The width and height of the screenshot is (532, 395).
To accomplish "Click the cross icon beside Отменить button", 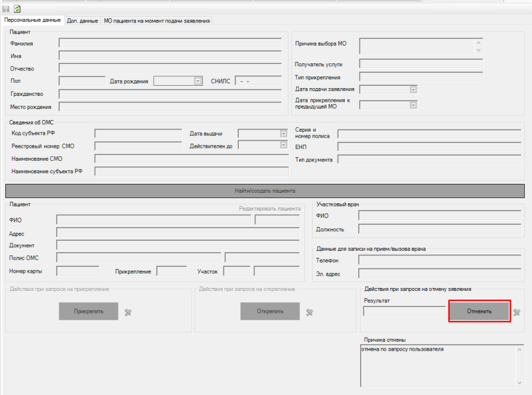I will click(517, 312).
